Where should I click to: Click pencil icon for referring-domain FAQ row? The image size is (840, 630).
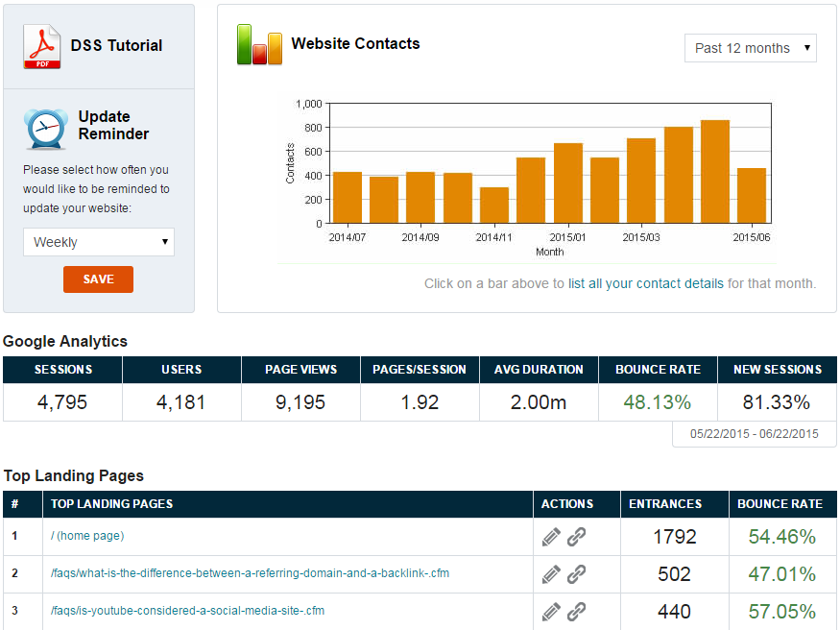(x=551, y=574)
